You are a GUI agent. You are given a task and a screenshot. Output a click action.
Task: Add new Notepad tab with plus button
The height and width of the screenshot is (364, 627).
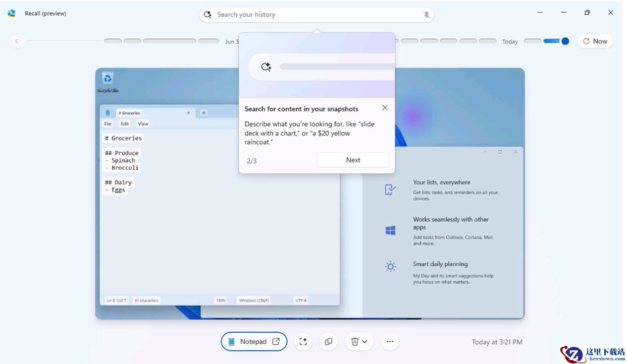click(204, 113)
